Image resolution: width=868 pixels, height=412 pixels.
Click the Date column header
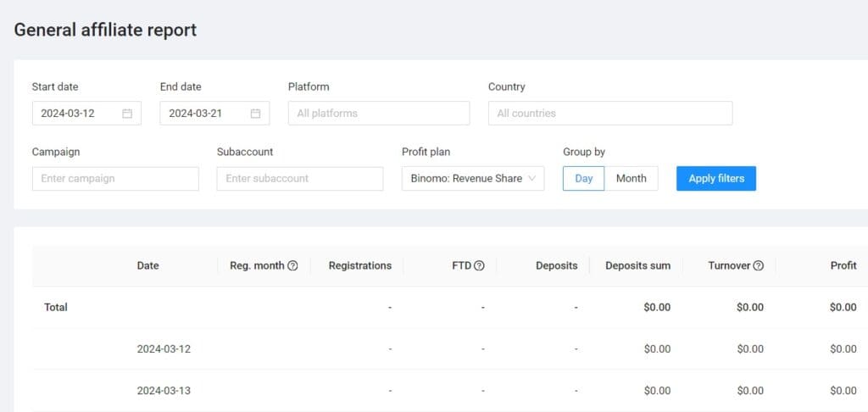(147, 266)
